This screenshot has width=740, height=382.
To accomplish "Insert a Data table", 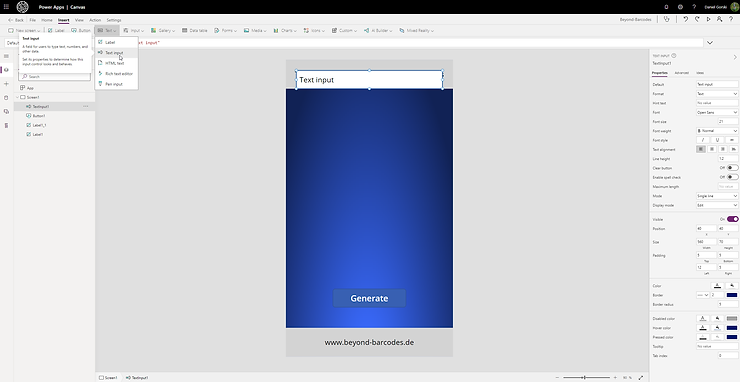I will point(194,30).
